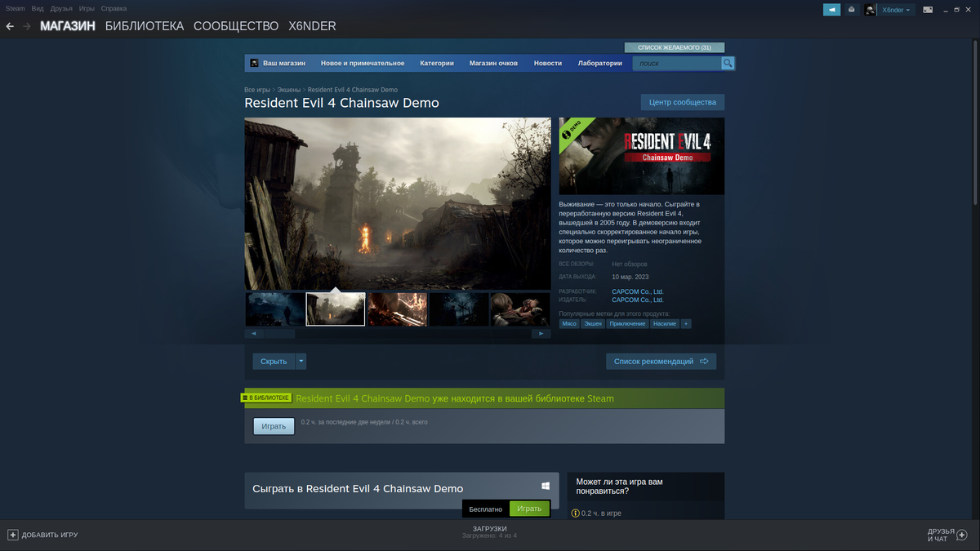Select thumbnail with Leon aiming gun
This screenshot has width=980, height=551.
coord(397,309)
